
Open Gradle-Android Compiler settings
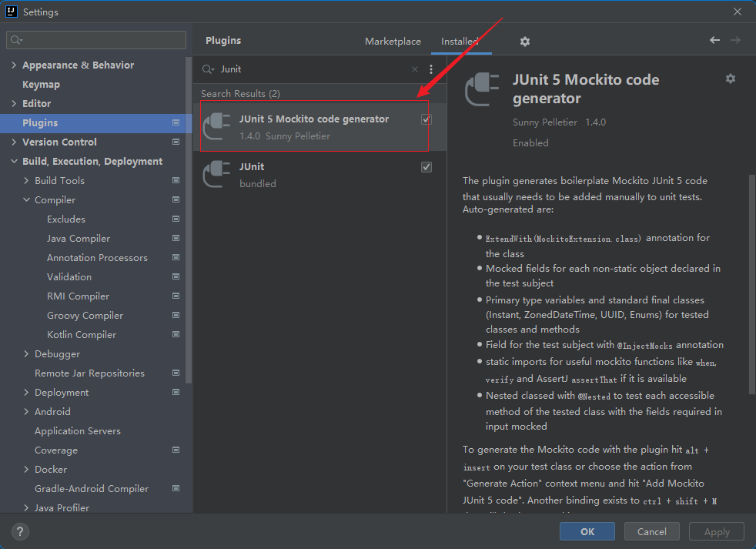[x=91, y=489]
